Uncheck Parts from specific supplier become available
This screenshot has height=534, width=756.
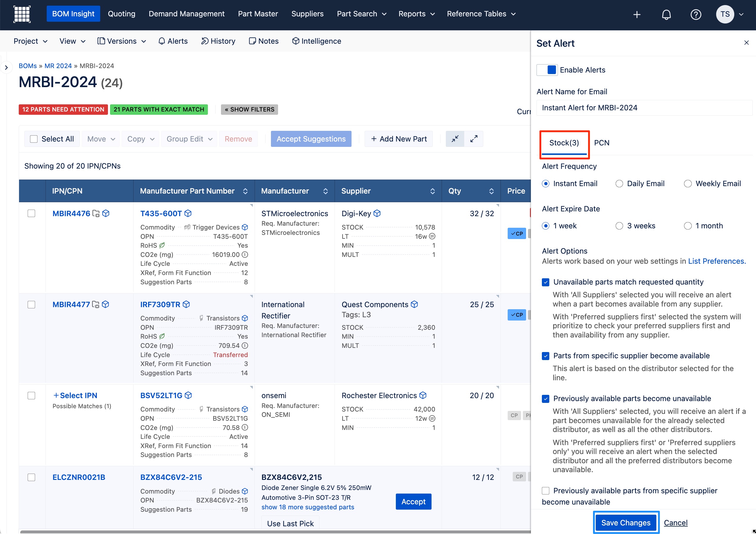[545, 356]
